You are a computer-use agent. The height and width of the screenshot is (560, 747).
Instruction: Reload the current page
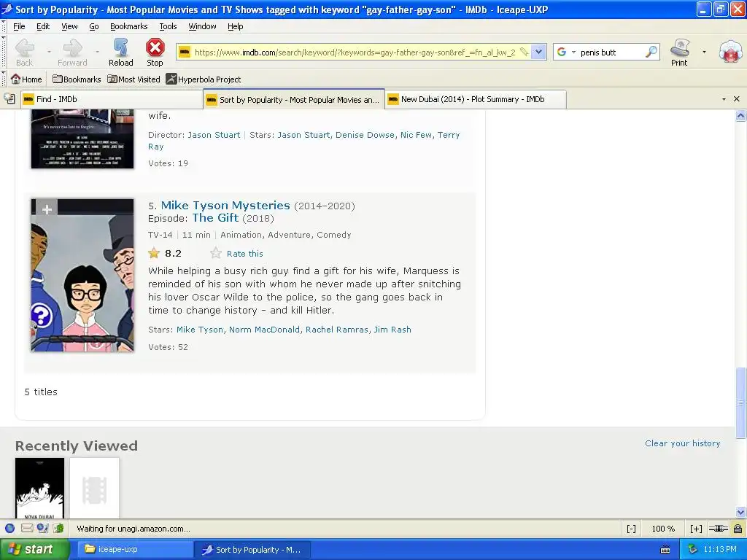pos(120,52)
